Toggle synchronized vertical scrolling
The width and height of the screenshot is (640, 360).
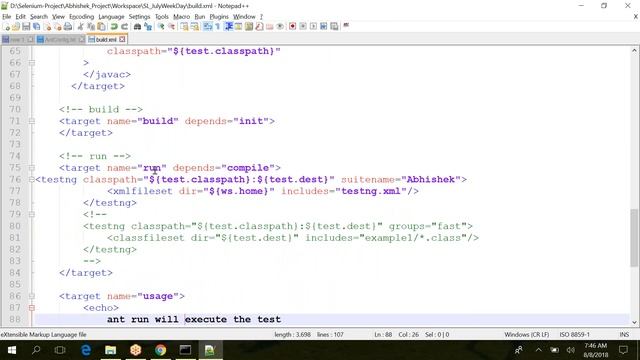coord(184,26)
